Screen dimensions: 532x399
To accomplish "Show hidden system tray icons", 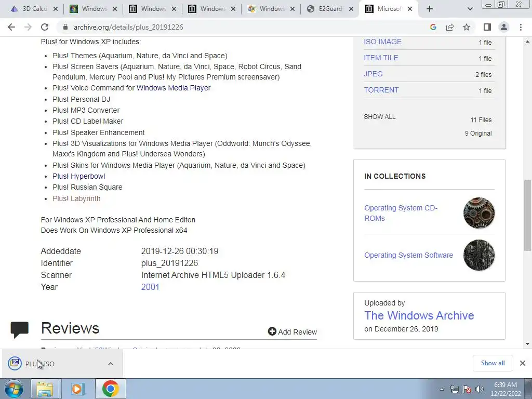I will pyautogui.click(x=442, y=389).
